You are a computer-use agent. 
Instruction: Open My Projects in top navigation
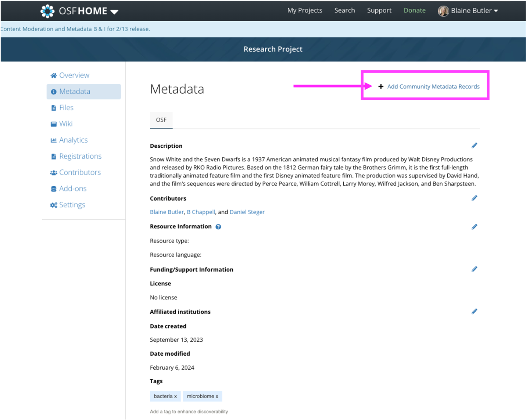click(305, 10)
